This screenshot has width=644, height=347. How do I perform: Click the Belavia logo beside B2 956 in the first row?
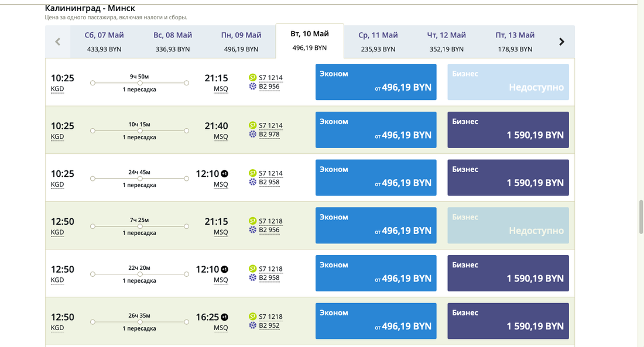click(253, 87)
